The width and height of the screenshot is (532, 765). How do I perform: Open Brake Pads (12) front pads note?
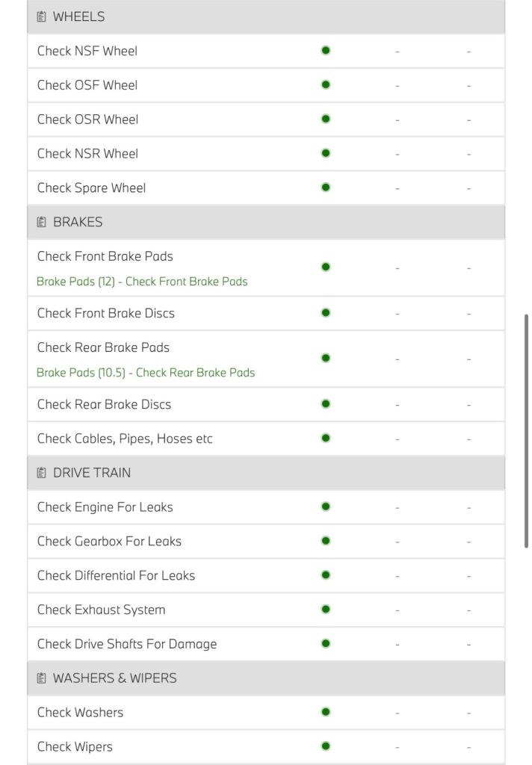(142, 282)
